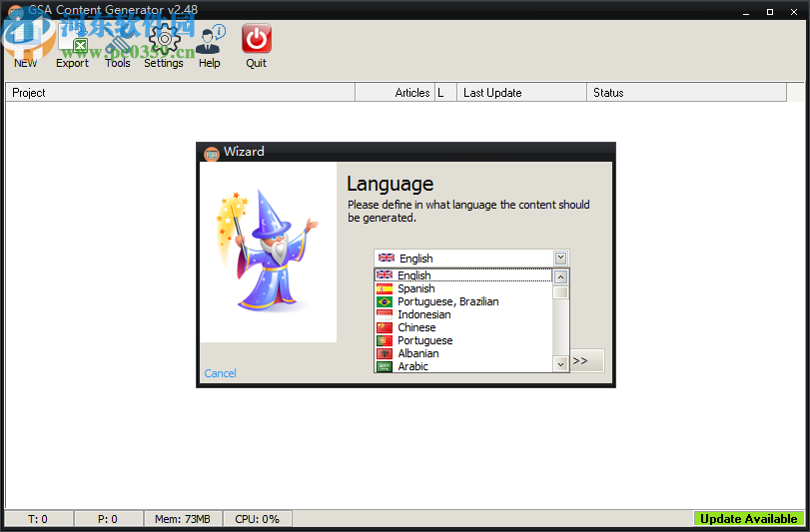Click the T: 0 status bar entry

(38, 519)
